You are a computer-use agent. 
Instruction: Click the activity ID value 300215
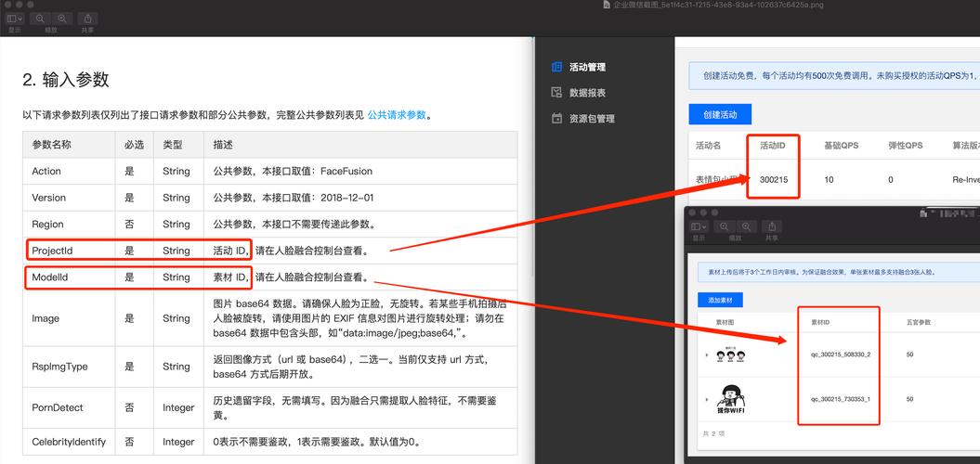[774, 179]
